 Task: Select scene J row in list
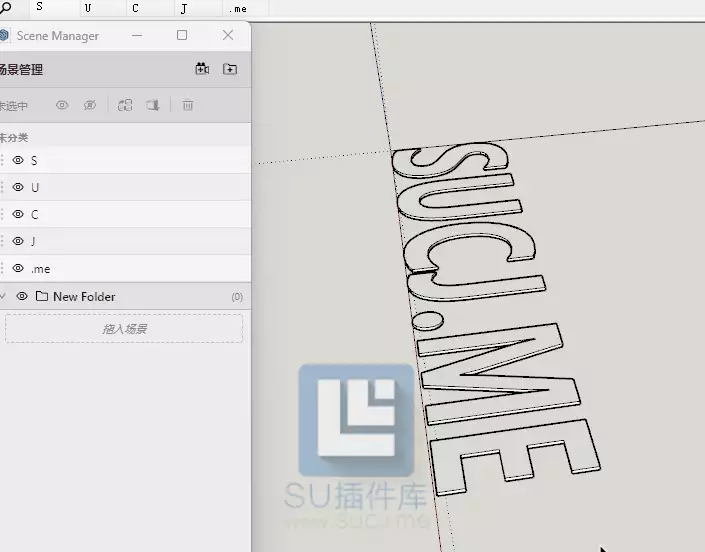click(125, 241)
